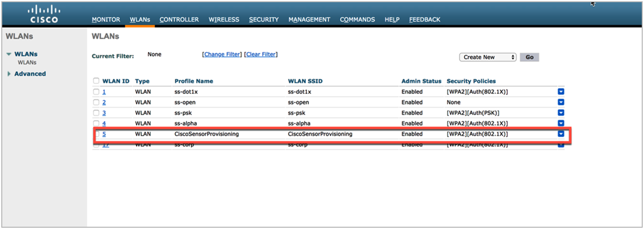Check the box for WLAN ID 4

(x=96, y=123)
